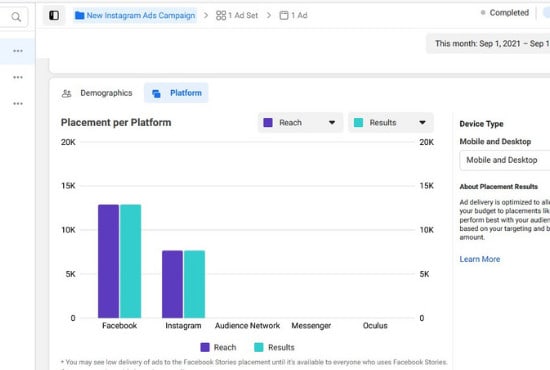Toggle the sidebar panel icon
The height and width of the screenshot is (370, 550).
tap(54, 15)
